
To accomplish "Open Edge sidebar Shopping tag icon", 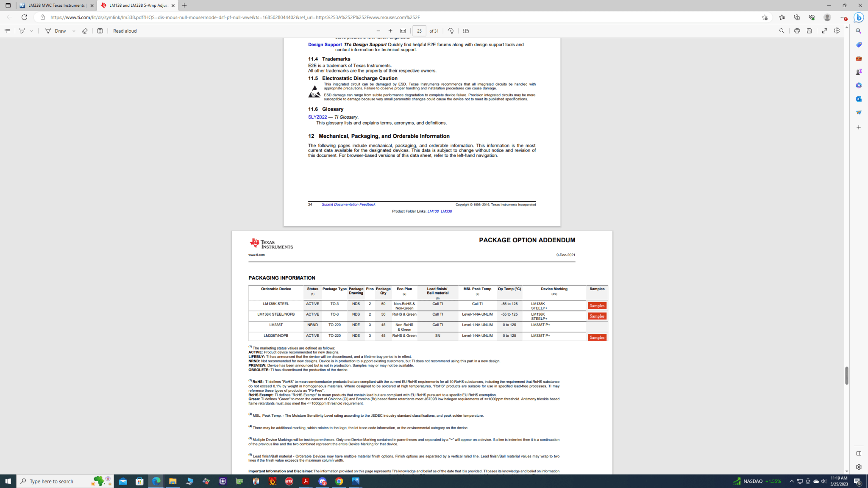I will pyautogui.click(x=859, y=44).
